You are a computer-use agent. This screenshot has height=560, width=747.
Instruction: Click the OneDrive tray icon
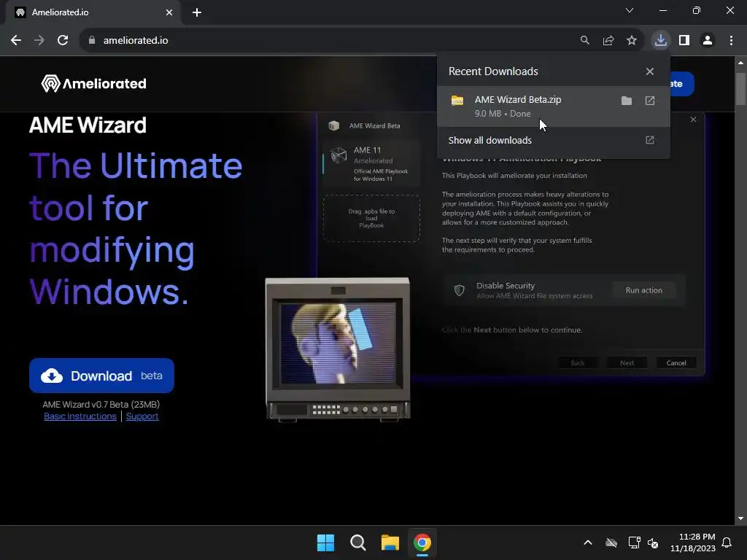[611, 542]
